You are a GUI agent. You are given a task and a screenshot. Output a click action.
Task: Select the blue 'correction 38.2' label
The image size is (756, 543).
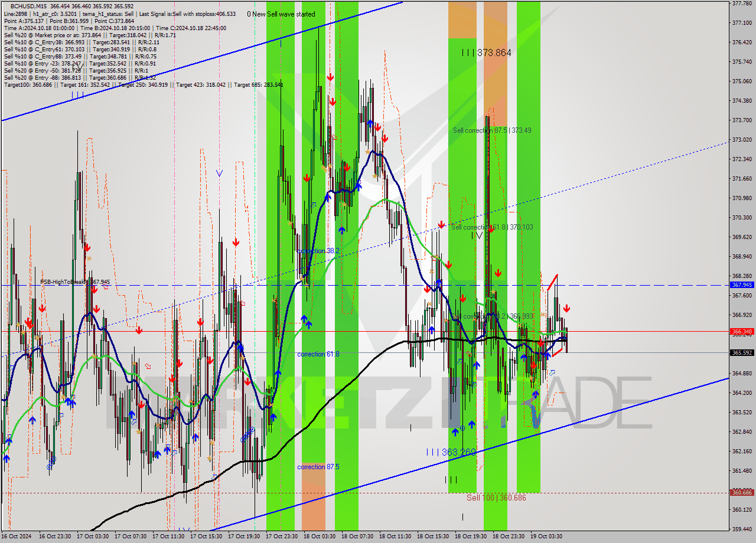[x=318, y=251]
